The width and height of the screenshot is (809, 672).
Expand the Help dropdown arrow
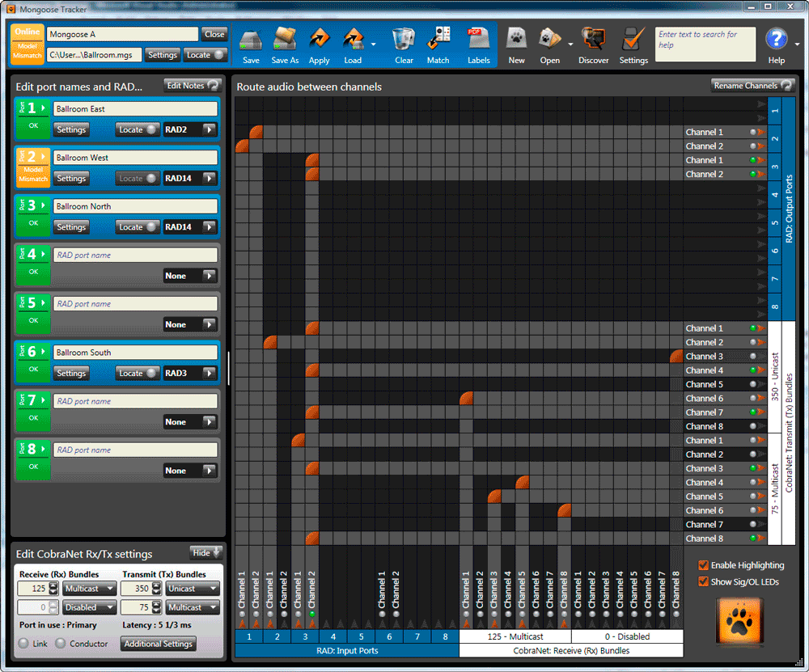(797, 44)
